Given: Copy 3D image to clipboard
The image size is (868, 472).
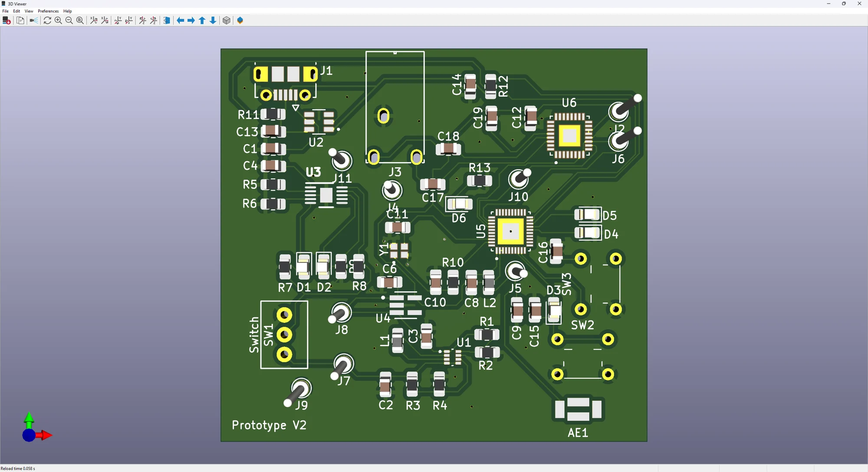Looking at the screenshot, I should [20, 20].
